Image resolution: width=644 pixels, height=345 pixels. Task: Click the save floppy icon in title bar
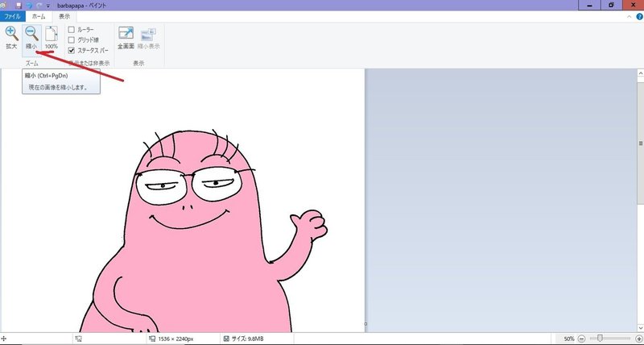click(x=19, y=6)
